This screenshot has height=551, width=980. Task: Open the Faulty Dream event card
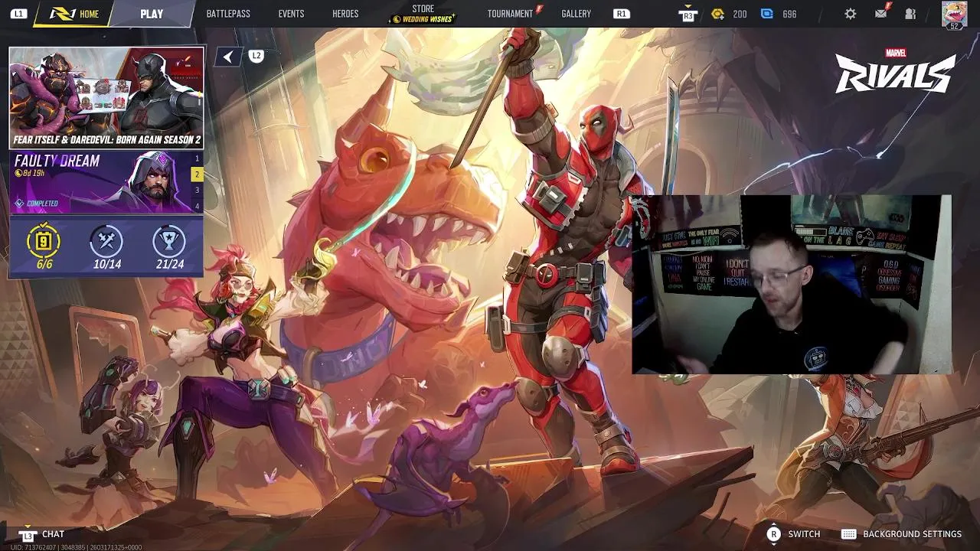pos(100,182)
